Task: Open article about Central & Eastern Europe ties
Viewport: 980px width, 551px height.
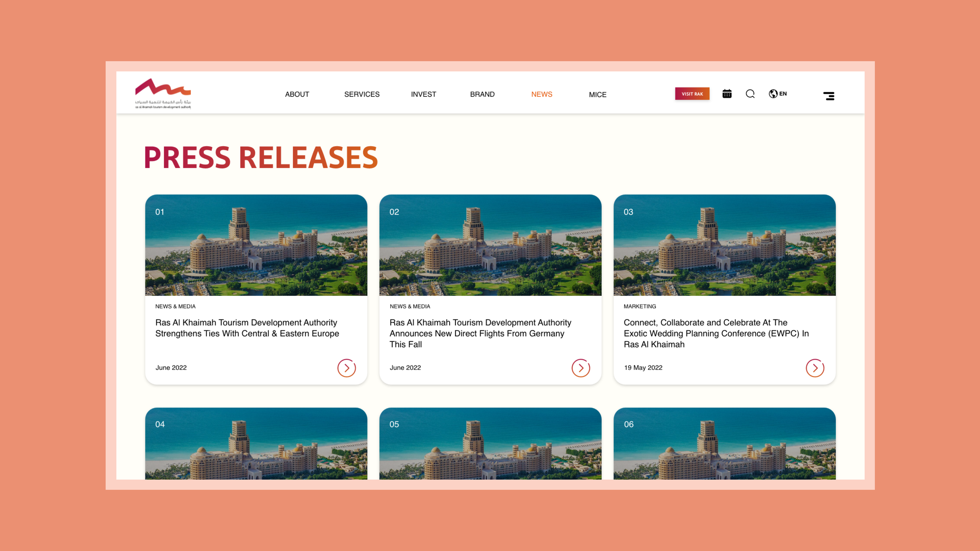Action: (247, 328)
